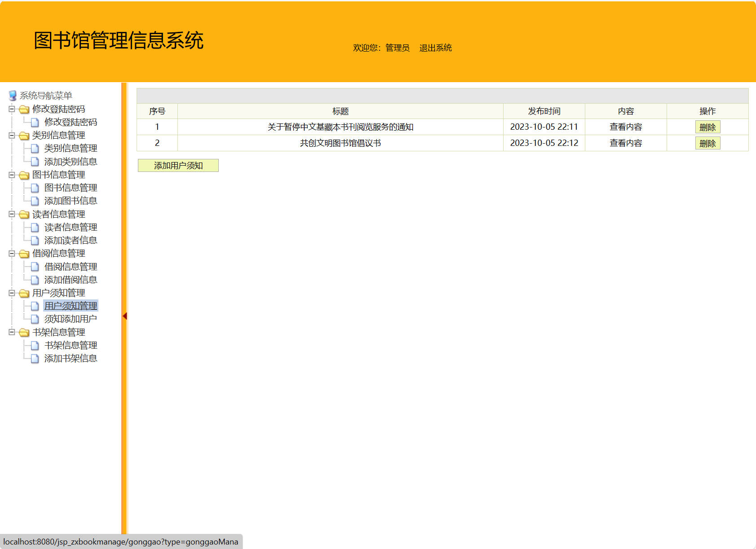Click the red sidebar collapse arrow
Viewport: 756px width, 549px height.
click(125, 316)
